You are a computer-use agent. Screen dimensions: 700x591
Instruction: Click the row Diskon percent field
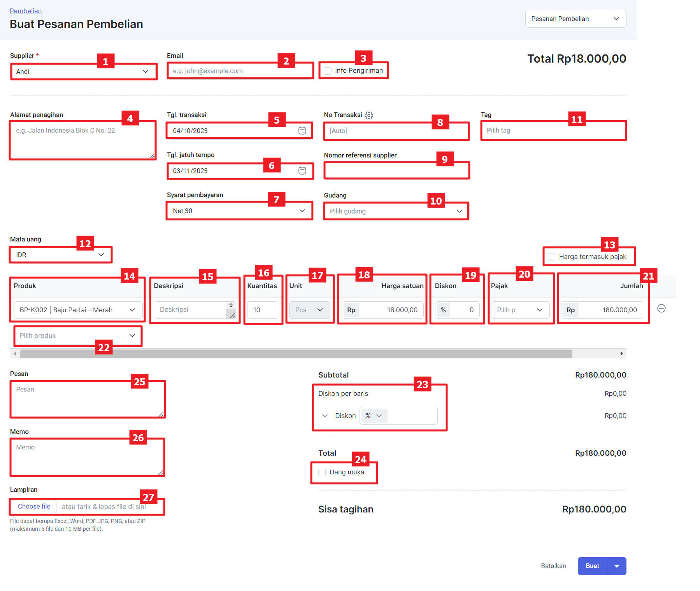457,310
